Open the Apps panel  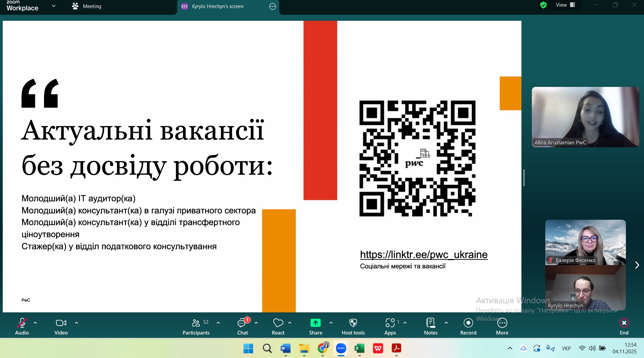pos(390,326)
